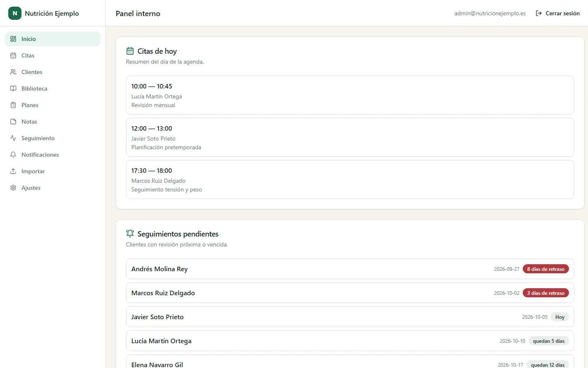Click the Hoy status badge

tap(560, 317)
